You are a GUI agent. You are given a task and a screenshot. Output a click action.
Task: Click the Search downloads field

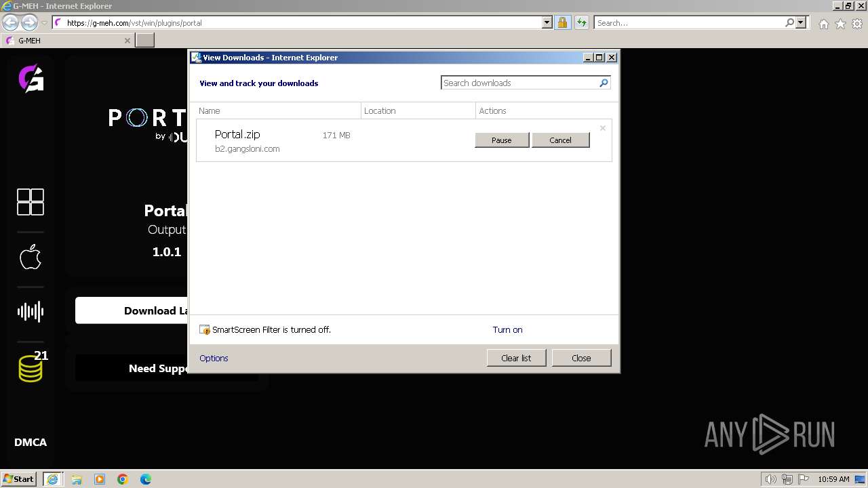pyautogui.click(x=519, y=83)
